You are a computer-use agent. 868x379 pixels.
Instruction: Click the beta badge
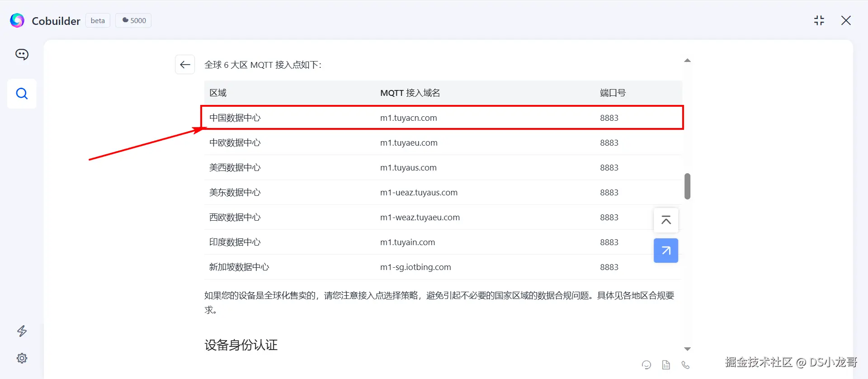coord(98,20)
